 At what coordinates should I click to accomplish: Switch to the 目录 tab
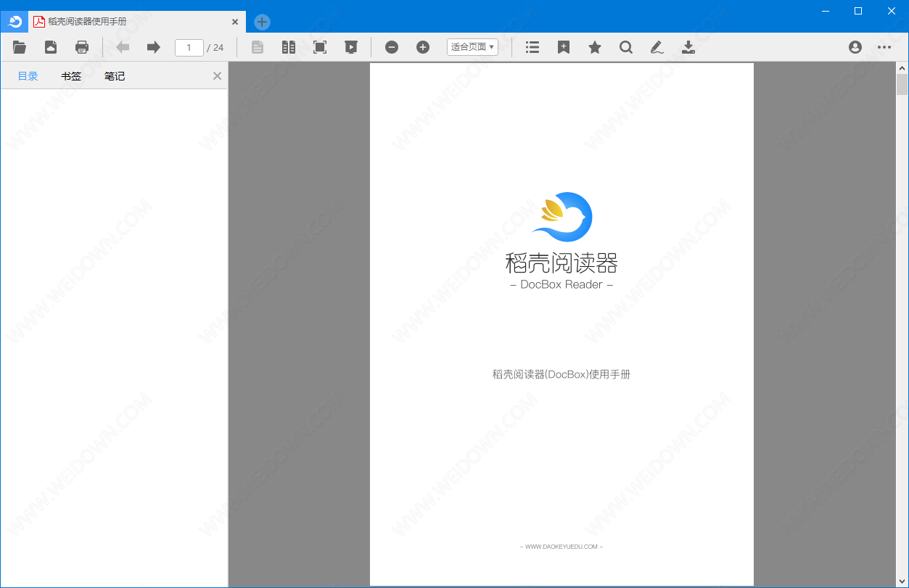28,75
